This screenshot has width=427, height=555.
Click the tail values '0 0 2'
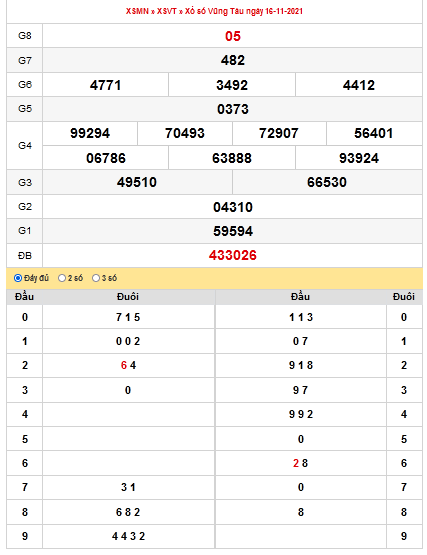(x=128, y=341)
